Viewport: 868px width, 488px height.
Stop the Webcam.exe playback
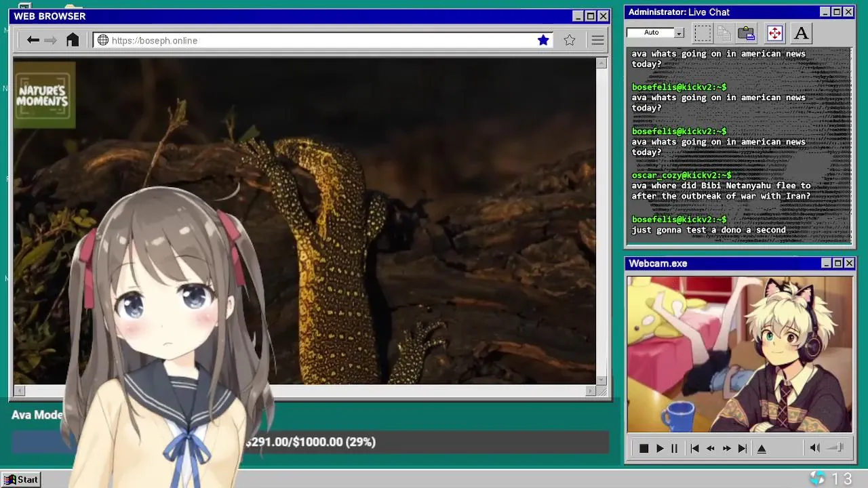(x=644, y=448)
